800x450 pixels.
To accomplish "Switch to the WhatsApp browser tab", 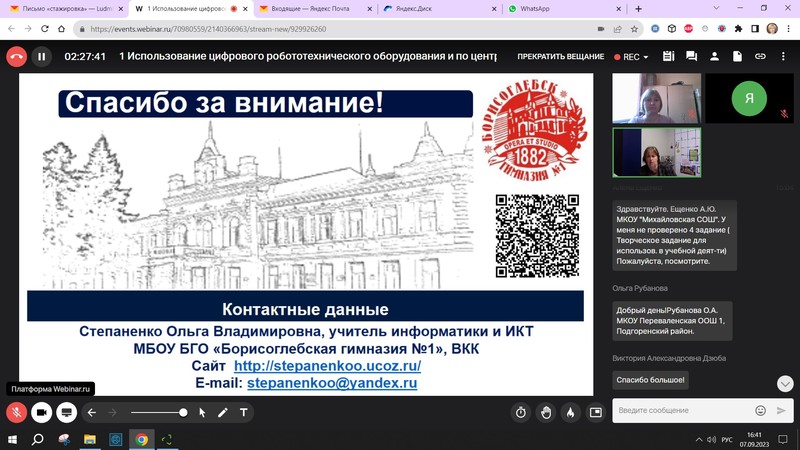I will (x=539, y=8).
